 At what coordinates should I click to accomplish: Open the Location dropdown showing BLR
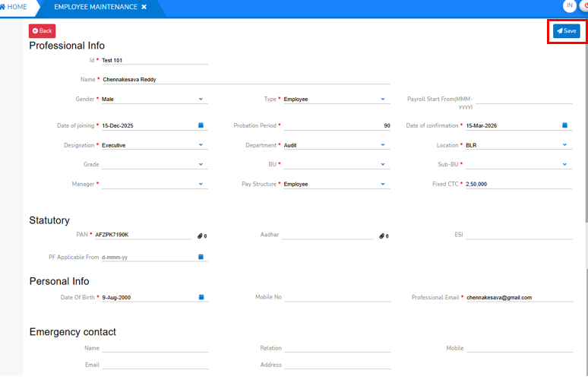point(564,145)
